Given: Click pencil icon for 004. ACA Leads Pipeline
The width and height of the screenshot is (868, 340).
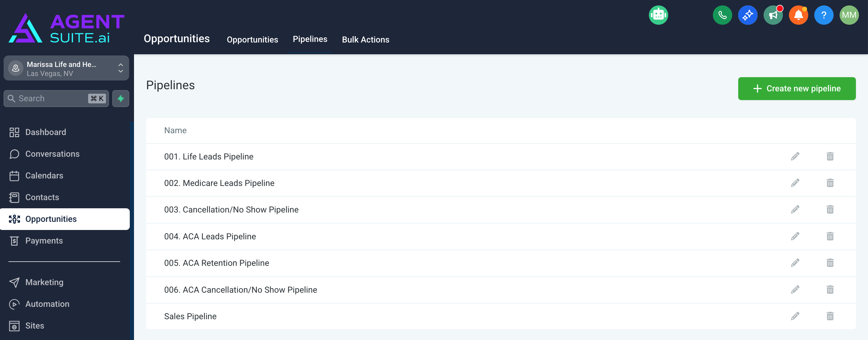Looking at the screenshot, I should [x=795, y=236].
